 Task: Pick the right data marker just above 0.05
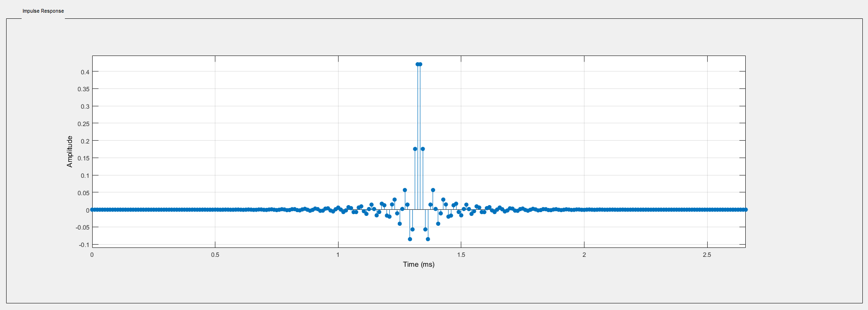[x=433, y=191]
